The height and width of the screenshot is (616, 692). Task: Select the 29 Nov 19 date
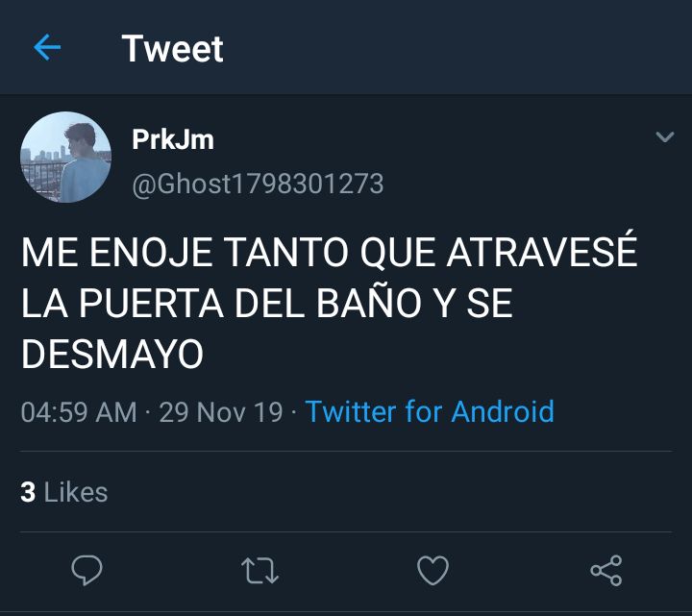221,412
